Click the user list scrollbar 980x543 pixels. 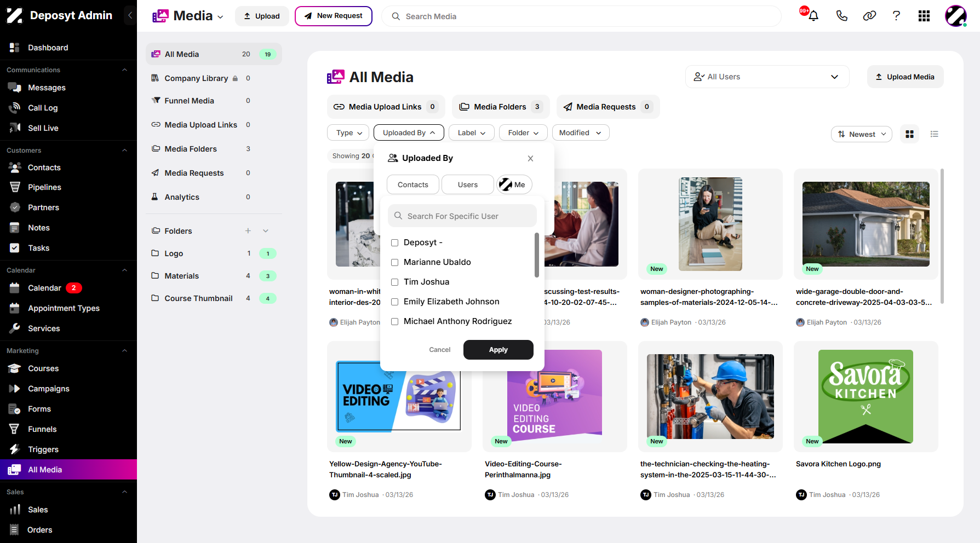pos(536,255)
